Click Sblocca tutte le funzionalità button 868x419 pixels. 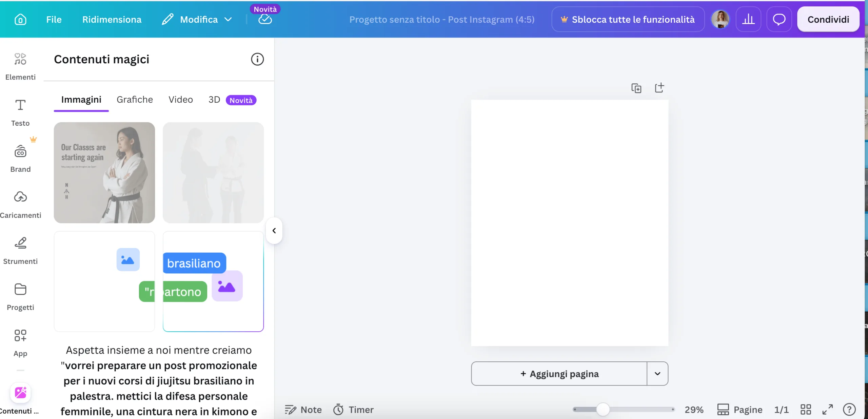(x=628, y=19)
